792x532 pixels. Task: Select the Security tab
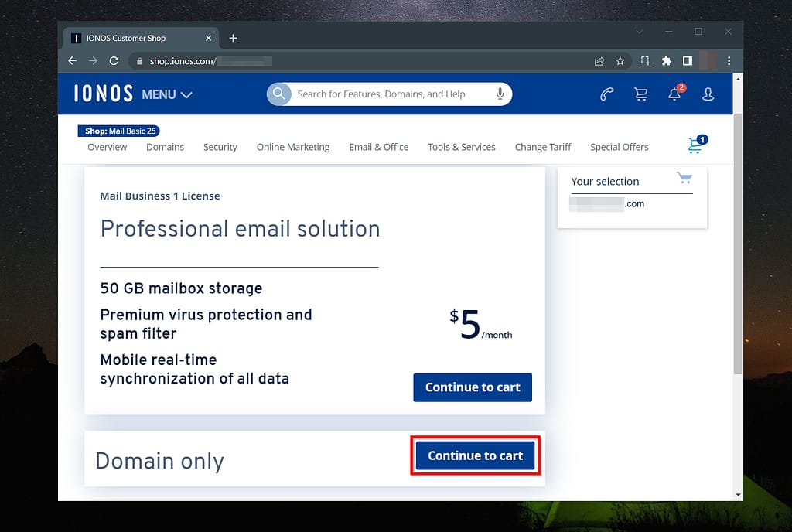click(x=220, y=147)
